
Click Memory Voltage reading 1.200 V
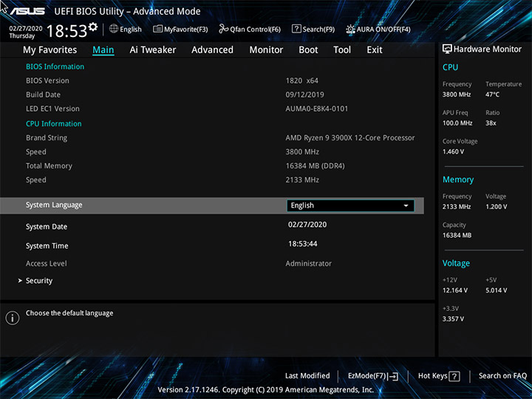pos(497,207)
